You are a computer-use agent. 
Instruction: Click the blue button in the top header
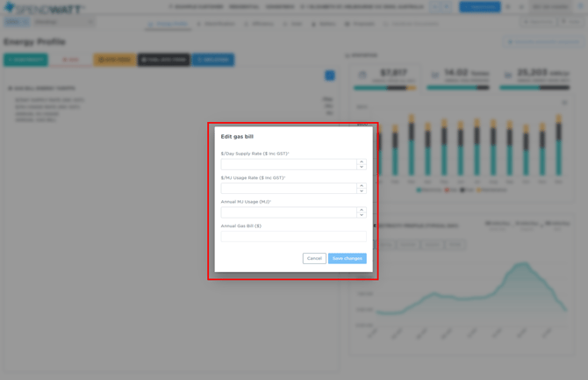click(x=479, y=7)
